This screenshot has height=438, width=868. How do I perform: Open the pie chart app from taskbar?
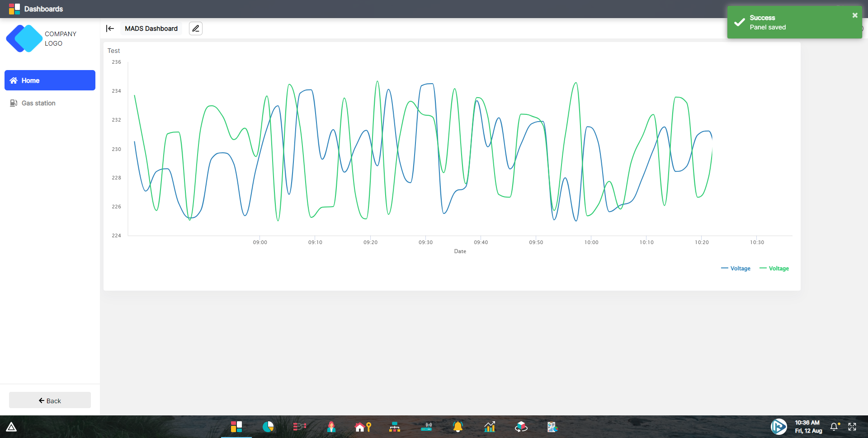click(x=268, y=426)
